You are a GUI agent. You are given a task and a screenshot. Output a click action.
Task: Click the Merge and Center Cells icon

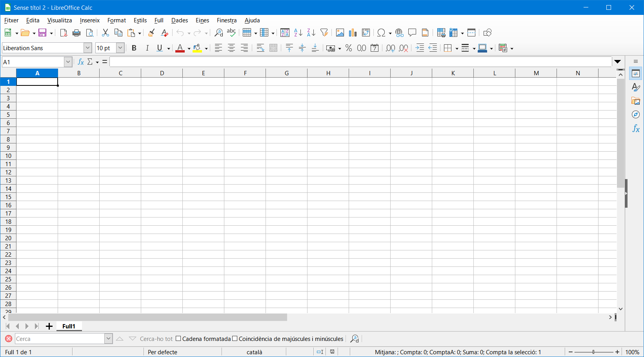click(273, 48)
